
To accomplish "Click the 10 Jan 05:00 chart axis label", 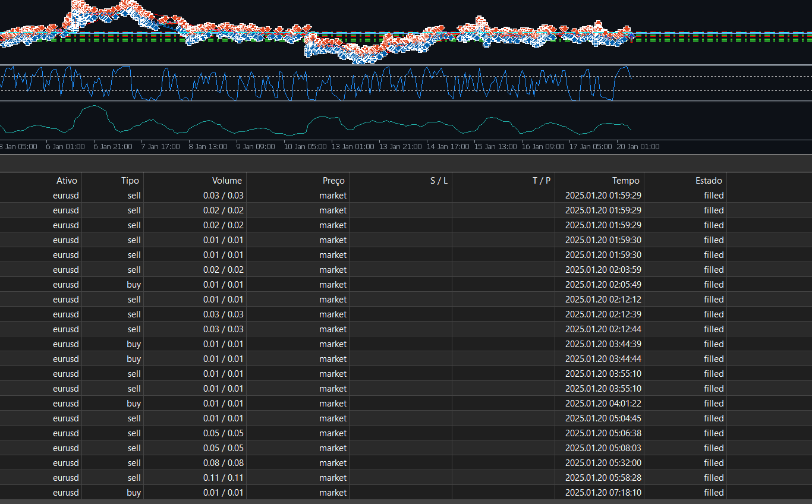I will tap(305, 146).
